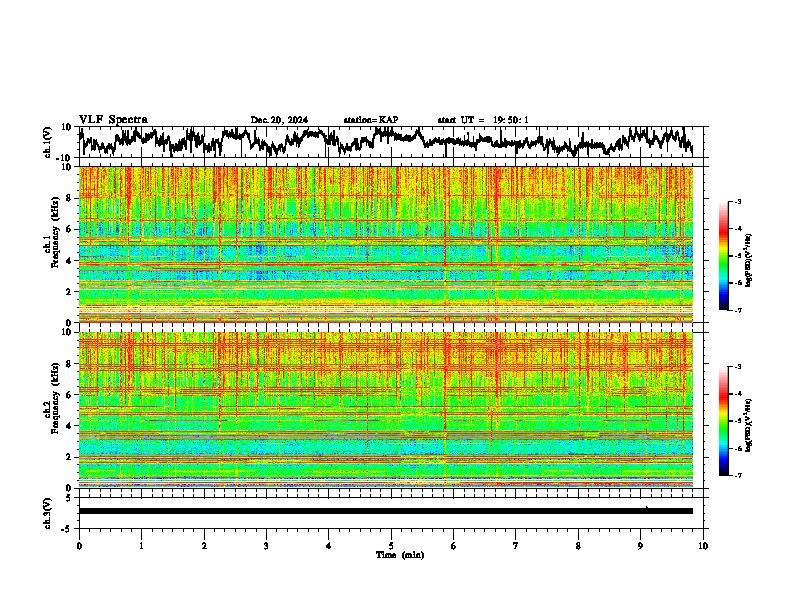Viewport: 792px width, 612px height.
Task: Click the 'start UT = 19:50: 1' label
Action: pyautogui.click(x=483, y=120)
